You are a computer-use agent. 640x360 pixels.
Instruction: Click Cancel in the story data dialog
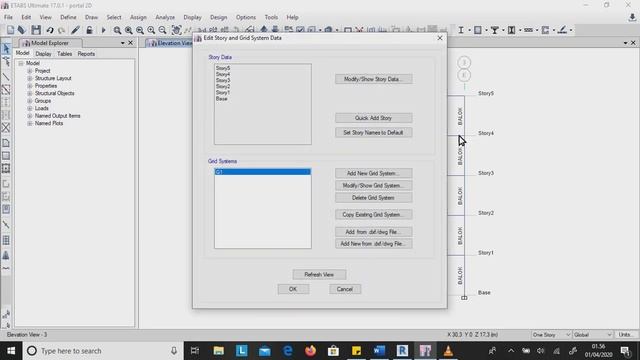(345, 289)
